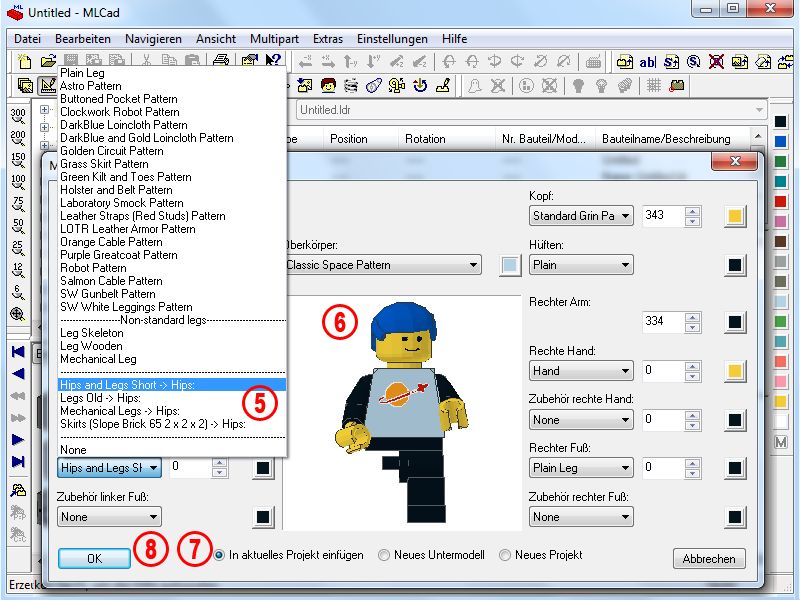The image size is (800, 600).
Task: Click the 'abl' add comment toolbar icon
Action: point(647,62)
